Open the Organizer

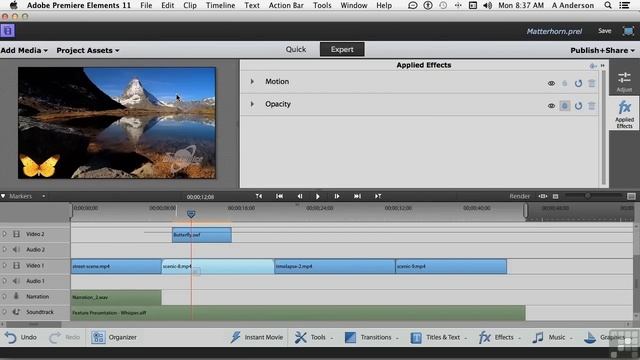114,337
